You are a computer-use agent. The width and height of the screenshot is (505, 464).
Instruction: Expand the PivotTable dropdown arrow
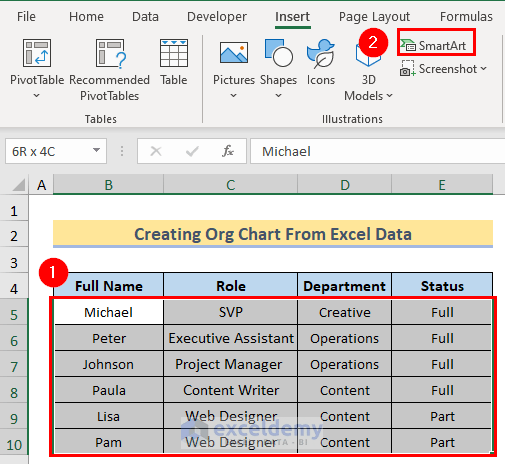[36, 96]
